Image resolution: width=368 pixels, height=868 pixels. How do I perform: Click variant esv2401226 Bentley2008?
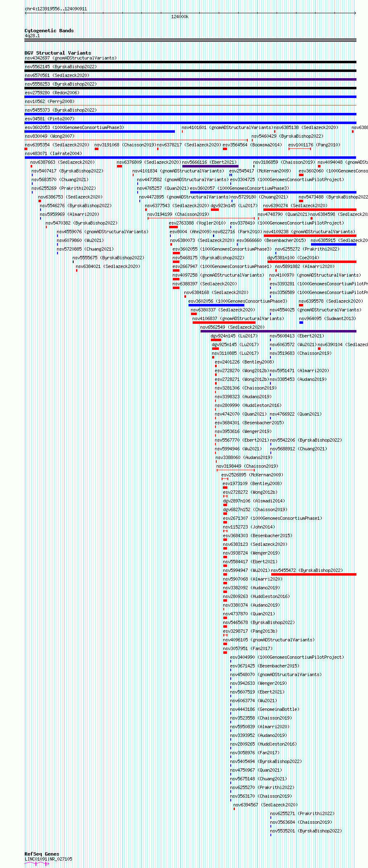point(244,362)
